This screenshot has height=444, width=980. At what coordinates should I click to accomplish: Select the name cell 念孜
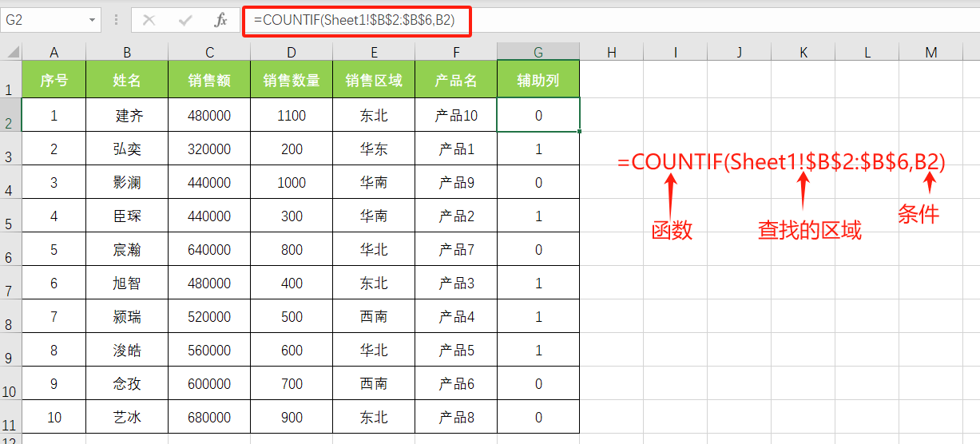127,383
